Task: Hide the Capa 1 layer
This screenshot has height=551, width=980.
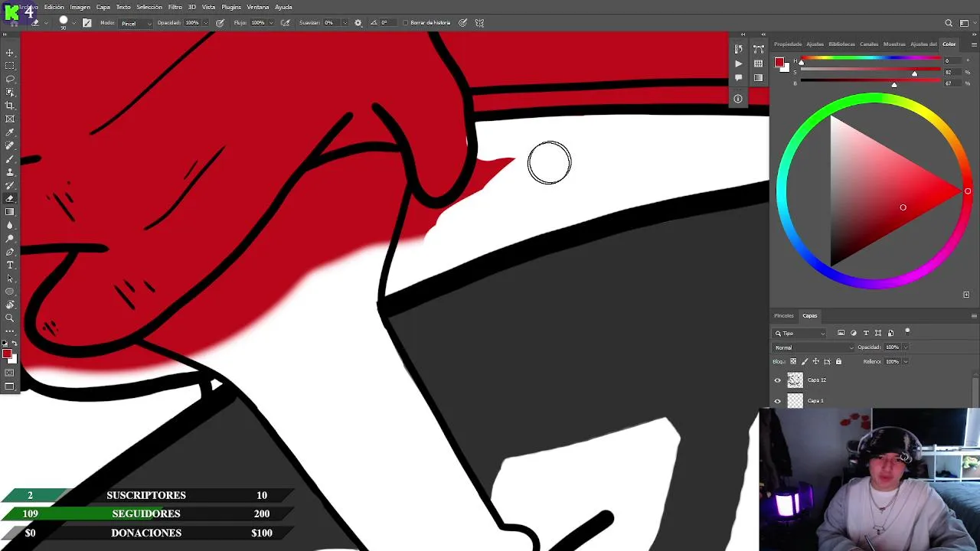Action: 778,401
